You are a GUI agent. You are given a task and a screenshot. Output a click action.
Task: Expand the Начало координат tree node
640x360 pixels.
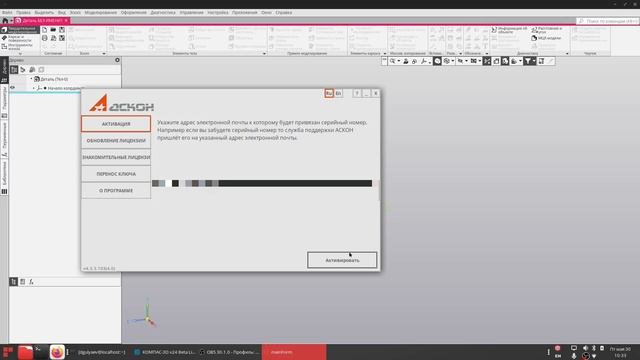click(x=34, y=88)
